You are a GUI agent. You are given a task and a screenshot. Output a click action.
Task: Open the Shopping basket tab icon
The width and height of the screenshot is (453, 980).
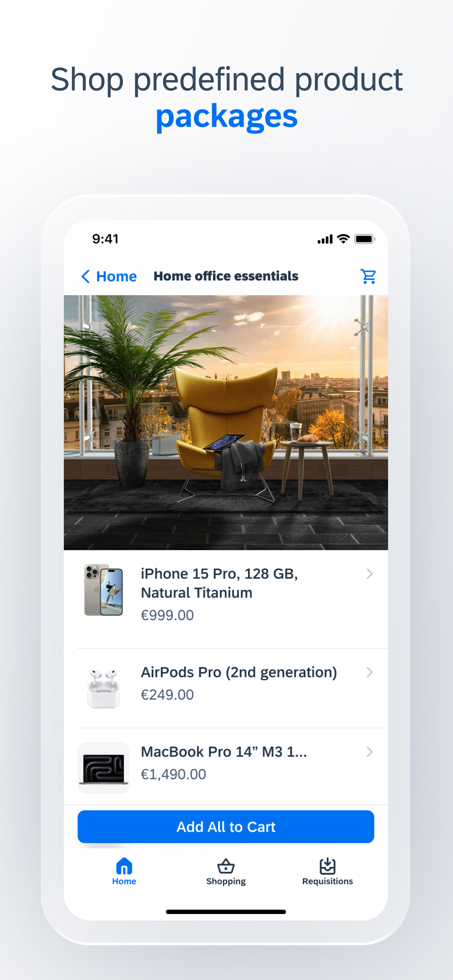click(226, 866)
